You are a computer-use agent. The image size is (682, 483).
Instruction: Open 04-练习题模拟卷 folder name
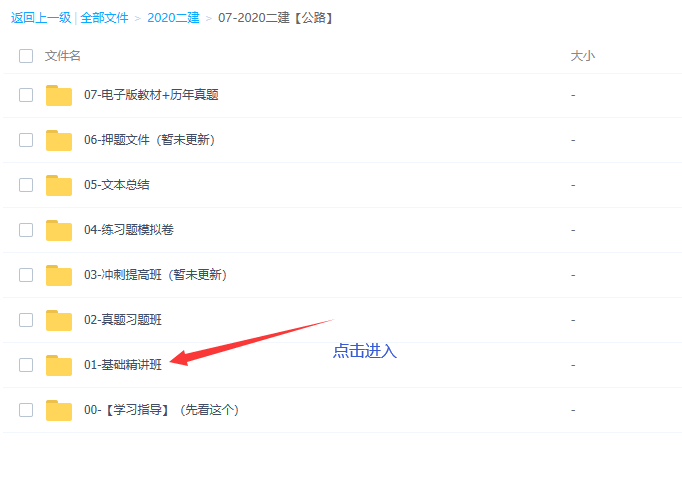click(x=129, y=230)
